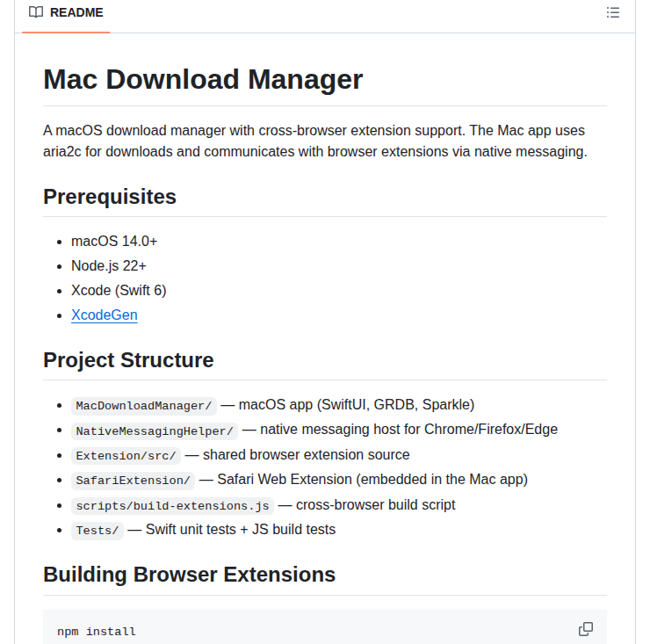Click the Swift unit tests description text

(241, 530)
